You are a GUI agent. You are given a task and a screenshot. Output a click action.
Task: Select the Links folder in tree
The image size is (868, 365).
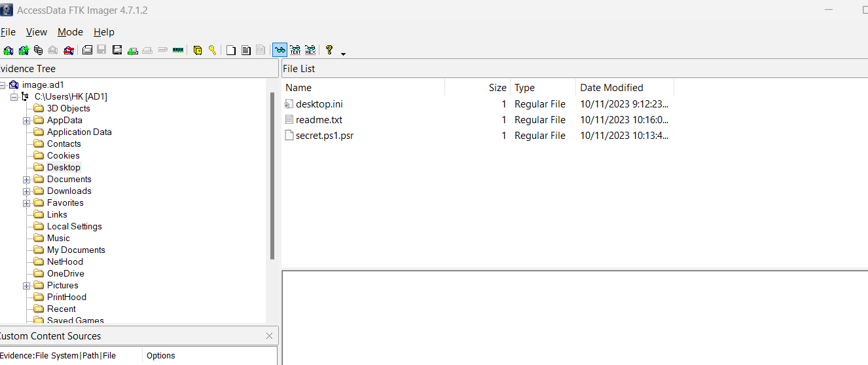click(57, 215)
